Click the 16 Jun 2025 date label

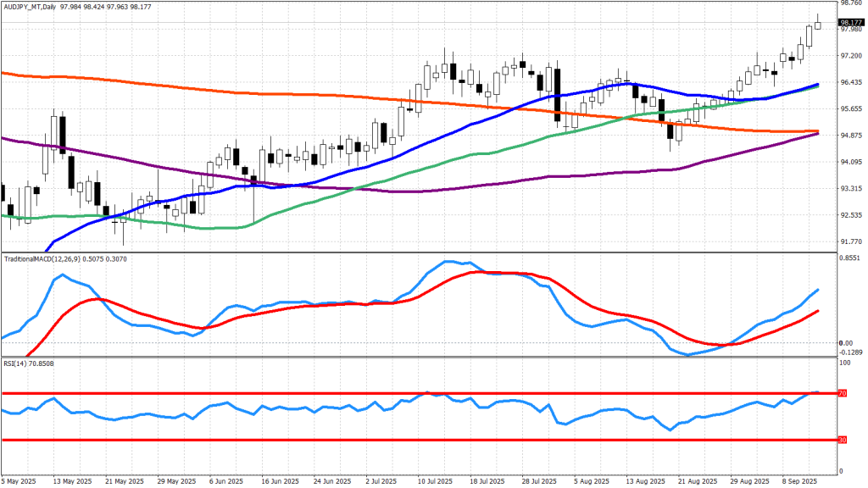[280, 481]
